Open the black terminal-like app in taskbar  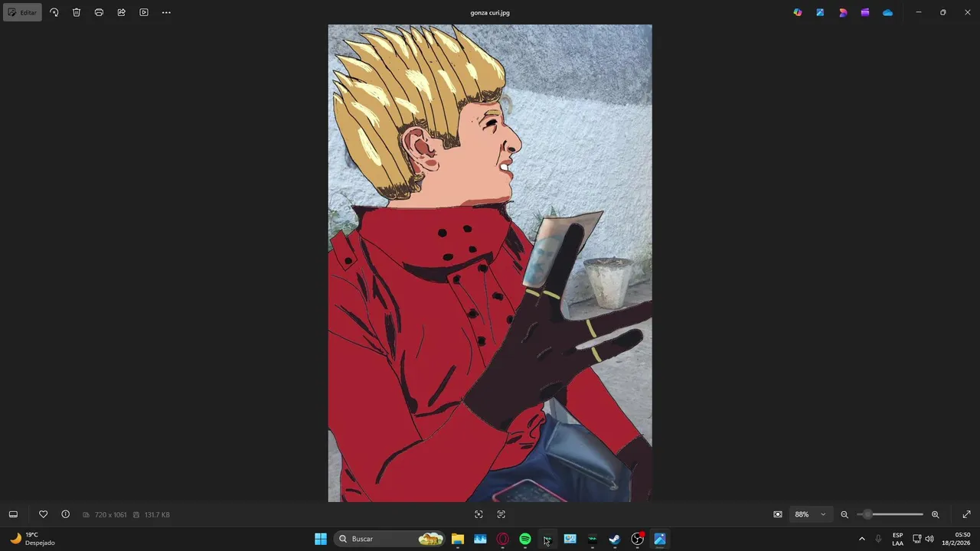593,539
